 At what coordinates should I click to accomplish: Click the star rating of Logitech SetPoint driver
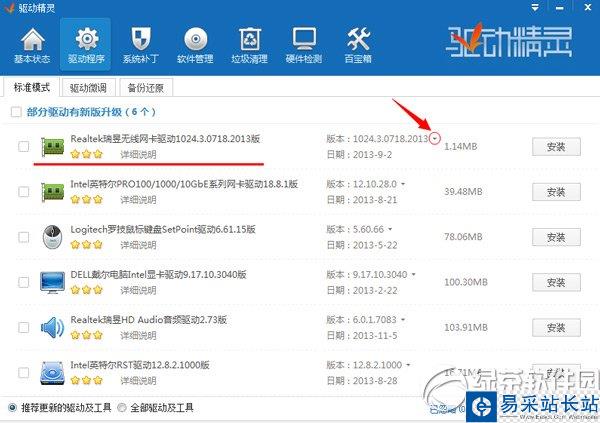click(x=87, y=245)
